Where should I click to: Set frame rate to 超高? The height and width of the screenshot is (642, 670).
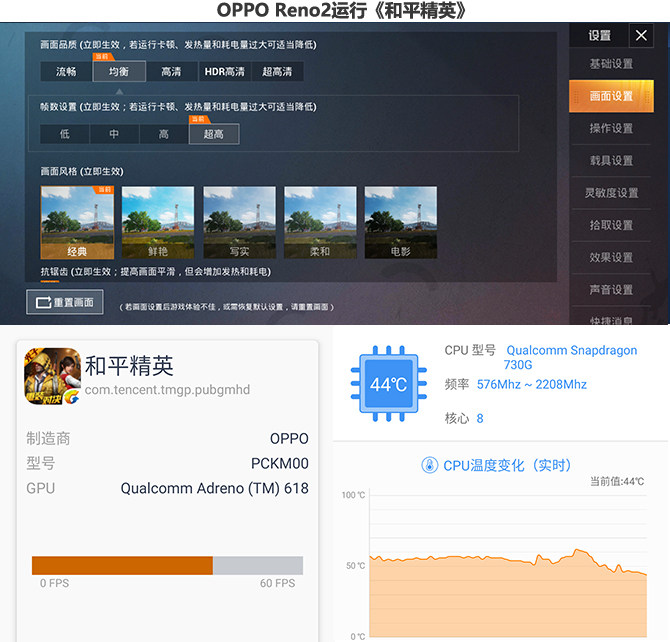pyautogui.click(x=214, y=134)
